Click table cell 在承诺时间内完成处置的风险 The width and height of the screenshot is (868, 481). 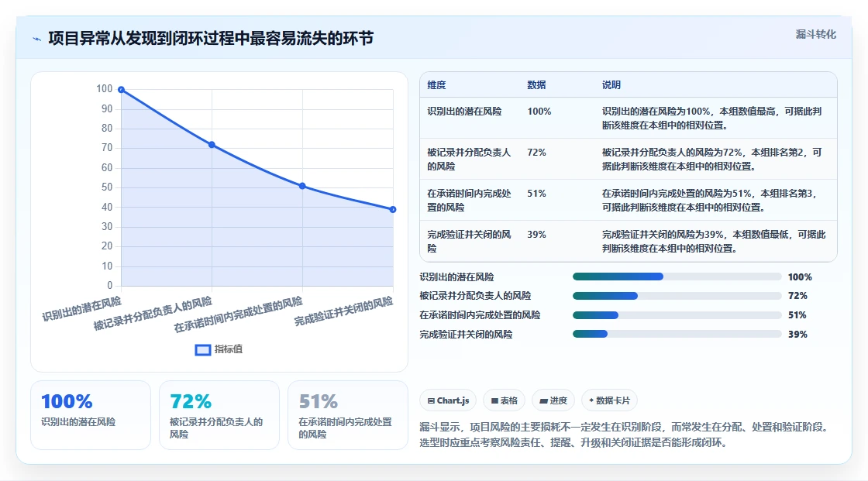(x=469, y=200)
